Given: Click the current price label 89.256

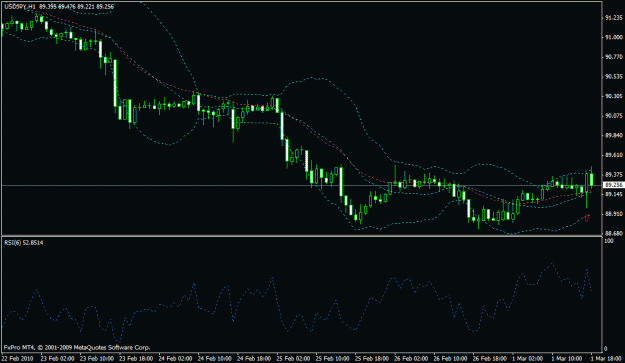Looking at the screenshot, I should (x=613, y=185).
